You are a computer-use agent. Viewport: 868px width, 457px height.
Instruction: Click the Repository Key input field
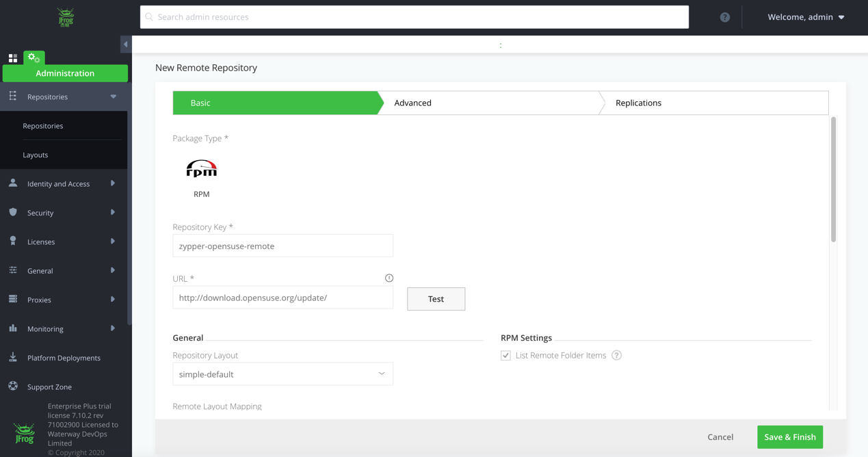(x=282, y=246)
